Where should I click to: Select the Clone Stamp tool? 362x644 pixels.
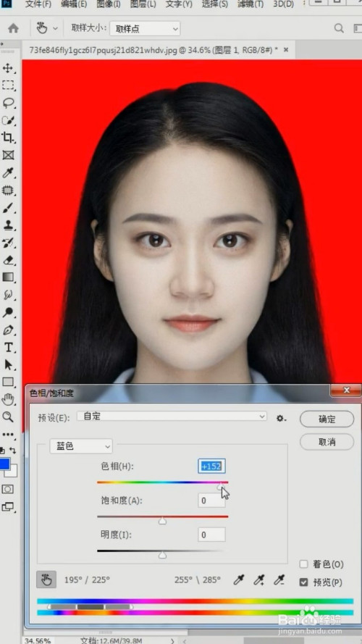coord(8,225)
